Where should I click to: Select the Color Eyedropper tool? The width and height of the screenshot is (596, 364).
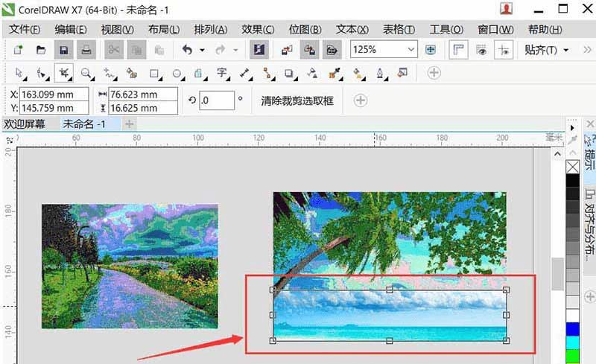(335, 73)
